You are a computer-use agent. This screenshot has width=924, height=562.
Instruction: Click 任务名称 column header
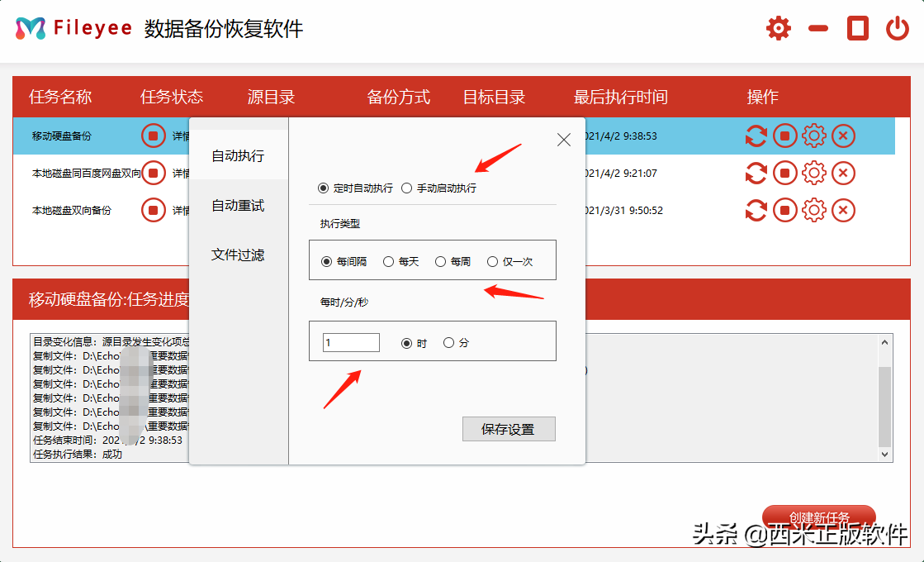[x=60, y=97]
